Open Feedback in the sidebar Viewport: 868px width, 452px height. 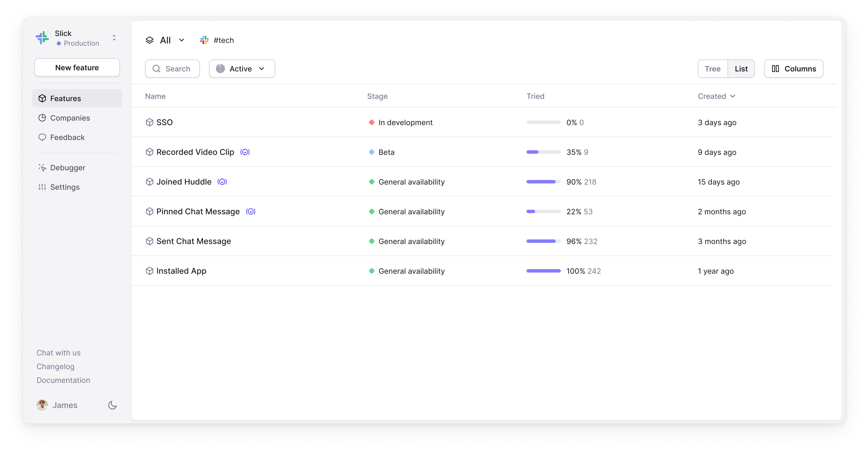pos(77,137)
